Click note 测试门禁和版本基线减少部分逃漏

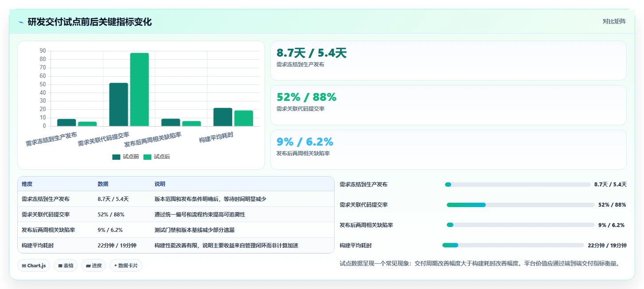click(195, 230)
